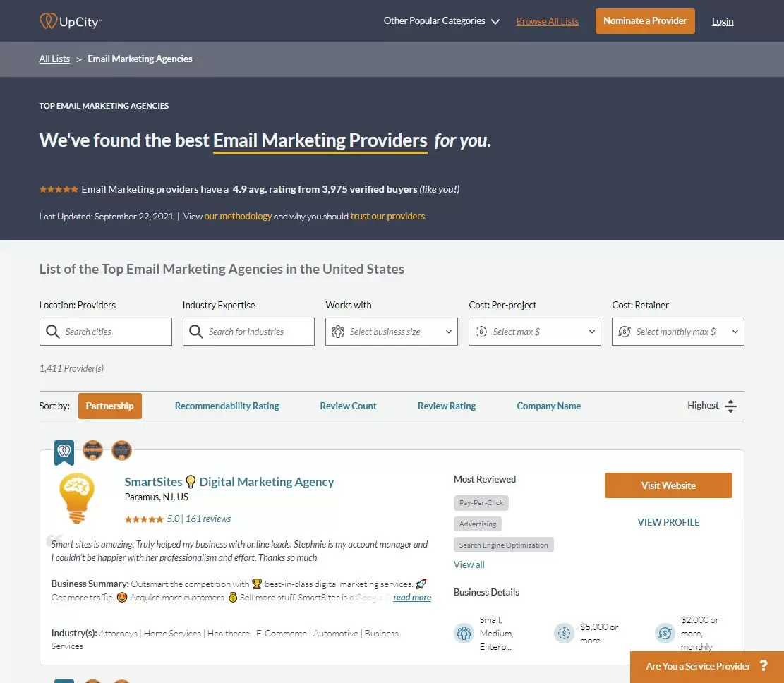Click the question mark help icon
Screen dimensions: 784x683
point(764,665)
